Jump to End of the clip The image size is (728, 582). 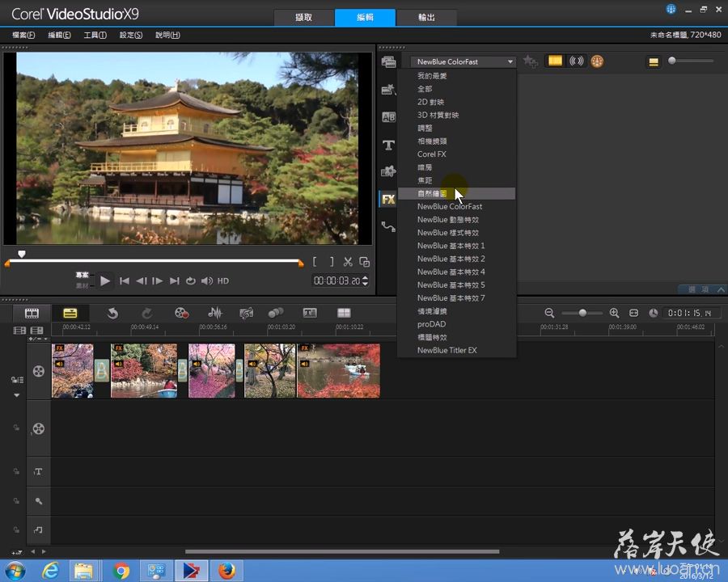coord(175,280)
